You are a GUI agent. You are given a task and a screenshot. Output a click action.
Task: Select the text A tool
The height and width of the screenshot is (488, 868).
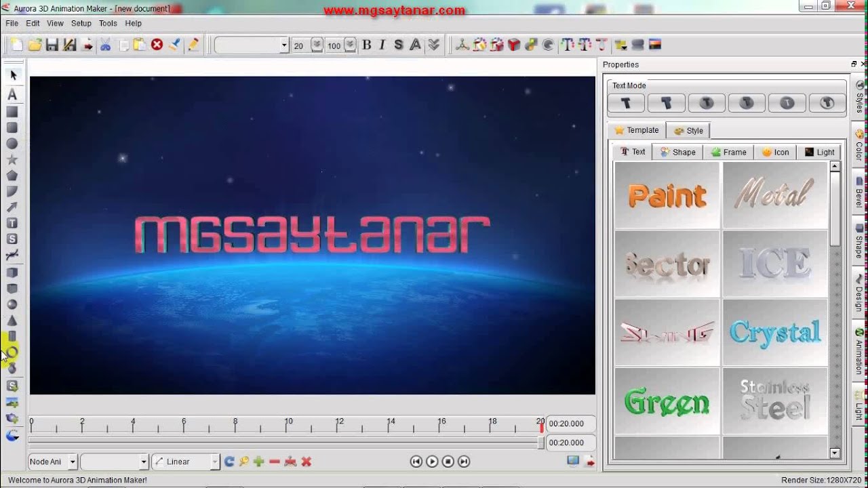point(12,95)
